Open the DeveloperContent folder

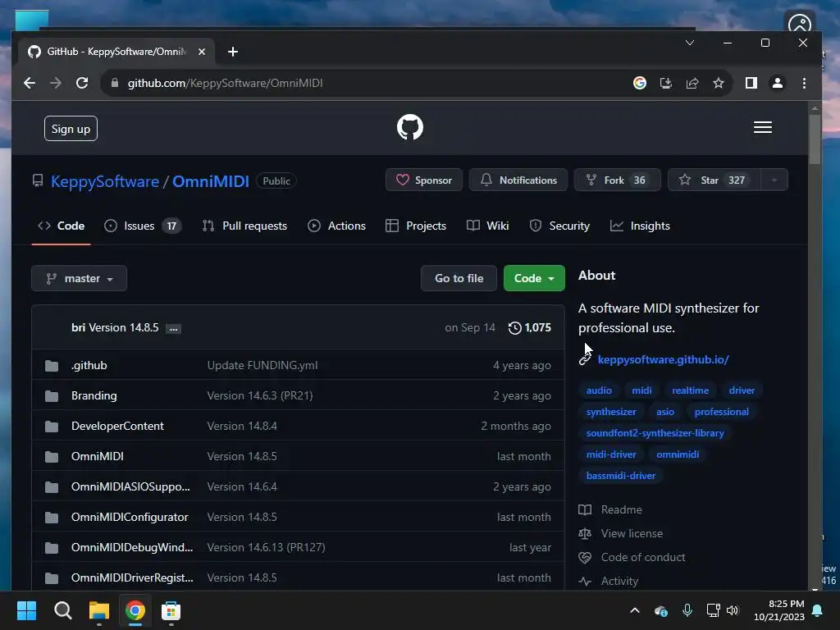(117, 426)
